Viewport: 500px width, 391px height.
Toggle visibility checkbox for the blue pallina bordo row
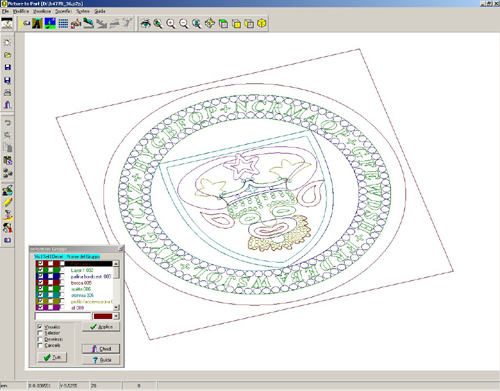tap(40, 276)
